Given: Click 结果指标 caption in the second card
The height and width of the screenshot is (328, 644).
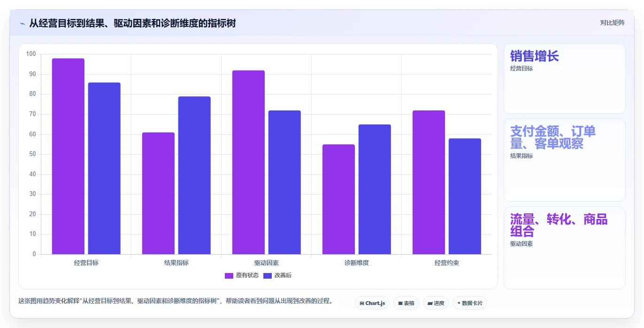Looking at the screenshot, I should pos(521,156).
